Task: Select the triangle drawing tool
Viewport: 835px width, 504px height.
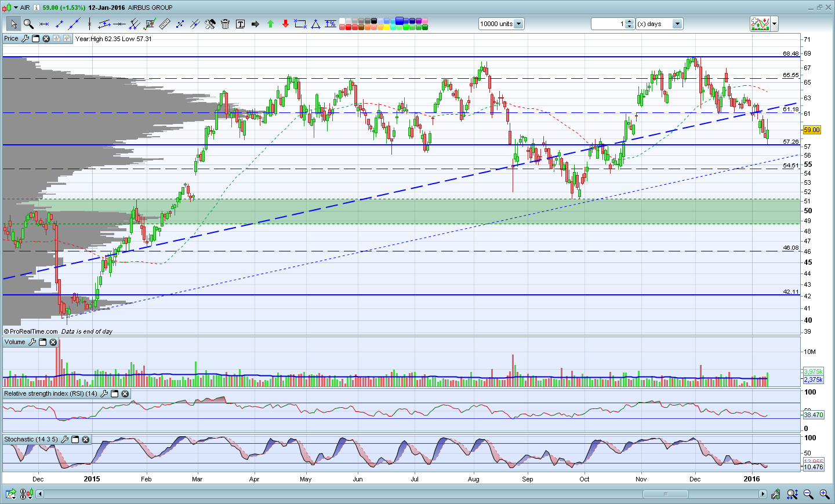Action: (315, 24)
